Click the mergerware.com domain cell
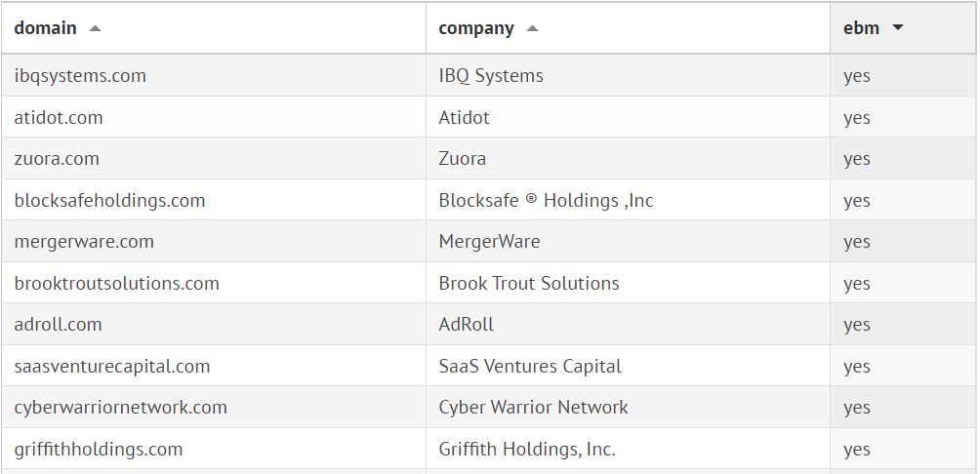This screenshot has height=474, width=980. pyautogui.click(x=84, y=242)
